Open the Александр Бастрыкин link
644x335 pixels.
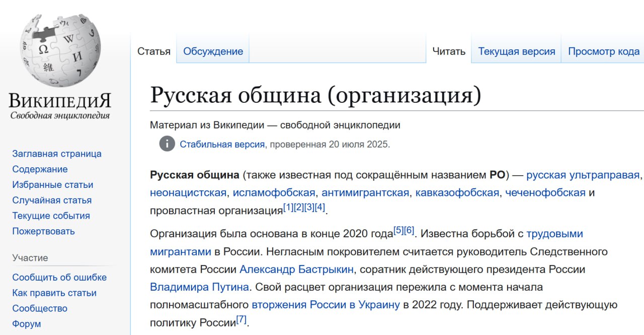[296, 269]
